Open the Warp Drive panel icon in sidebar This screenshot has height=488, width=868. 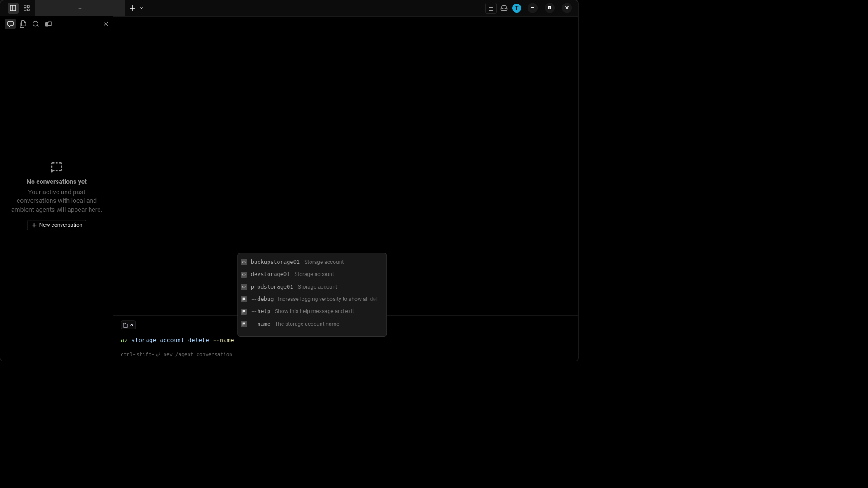pyautogui.click(x=48, y=24)
